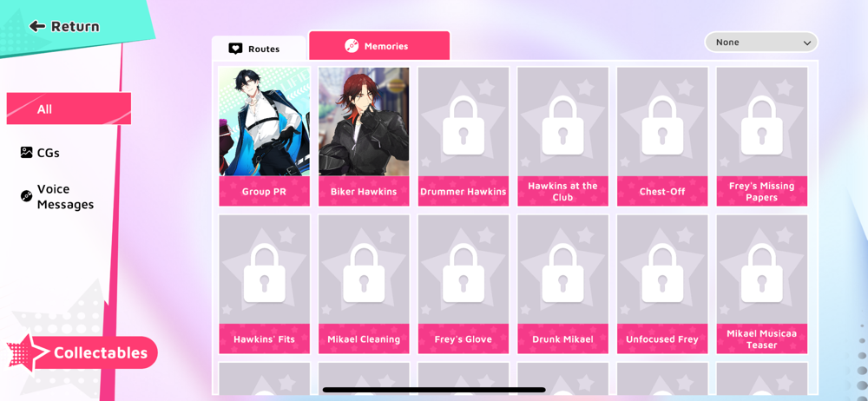This screenshot has height=401, width=868.
Task: Click the chevron arrow of the None dropdown
Action: point(806,43)
